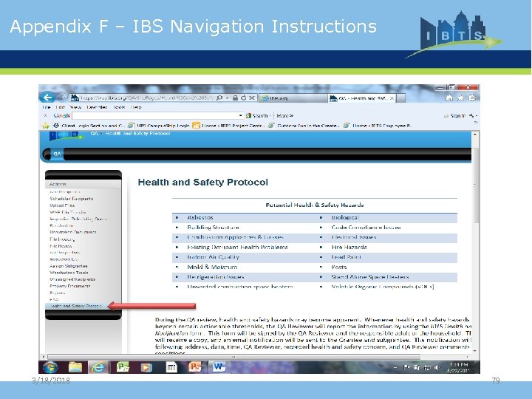Open browser Tools gear icon
The width and height of the screenshot is (532, 399).
click(472, 98)
